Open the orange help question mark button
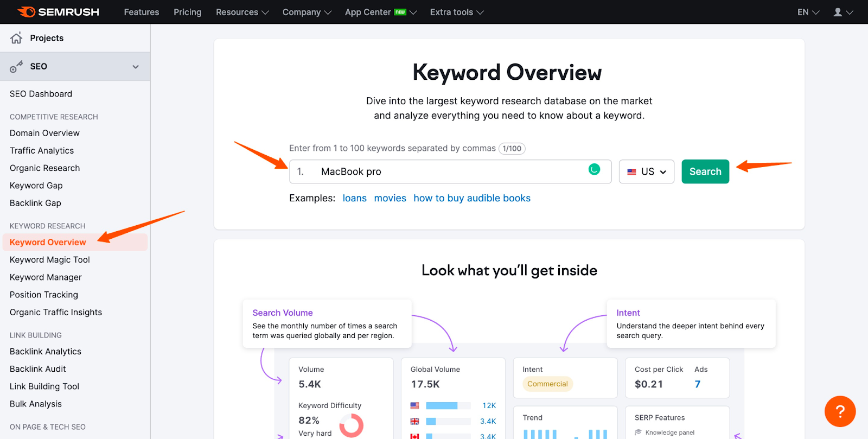This screenshot has width=868, height=439. tap(840, 411)
